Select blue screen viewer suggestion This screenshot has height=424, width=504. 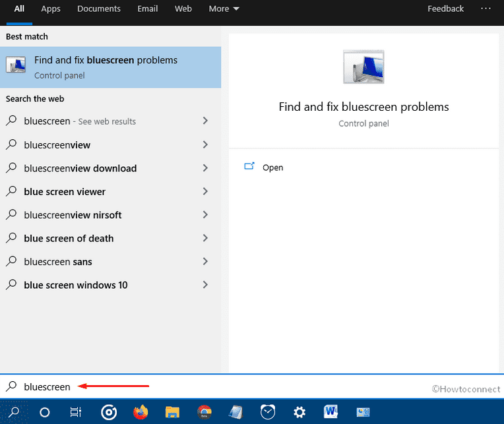pyautogui.click(x=111, y=192)
